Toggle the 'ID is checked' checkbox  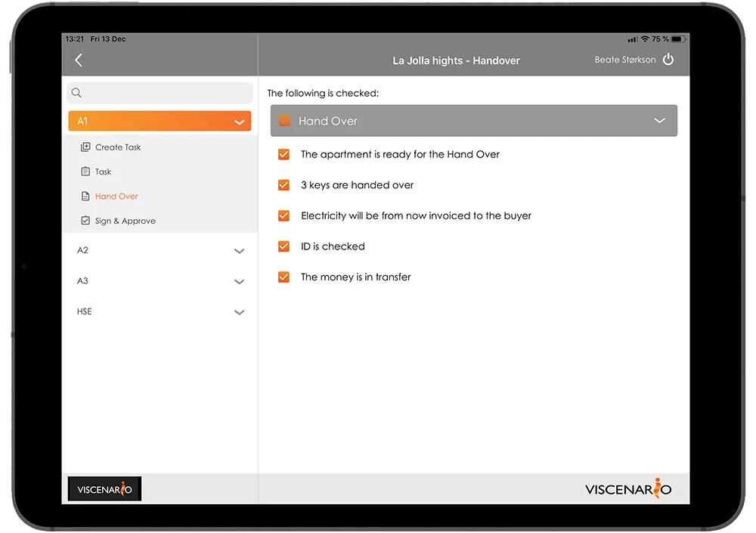(x=283, y=246)
